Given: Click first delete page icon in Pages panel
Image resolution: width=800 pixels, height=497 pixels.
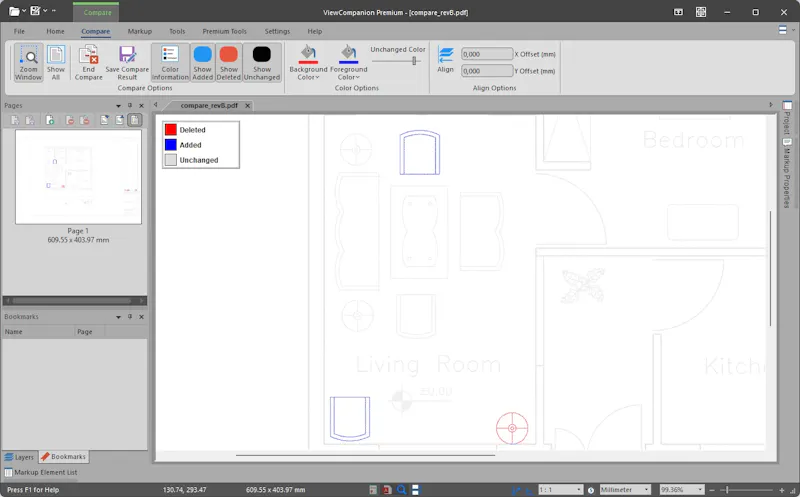Looking at the screenshot, I should coord(70,120).
